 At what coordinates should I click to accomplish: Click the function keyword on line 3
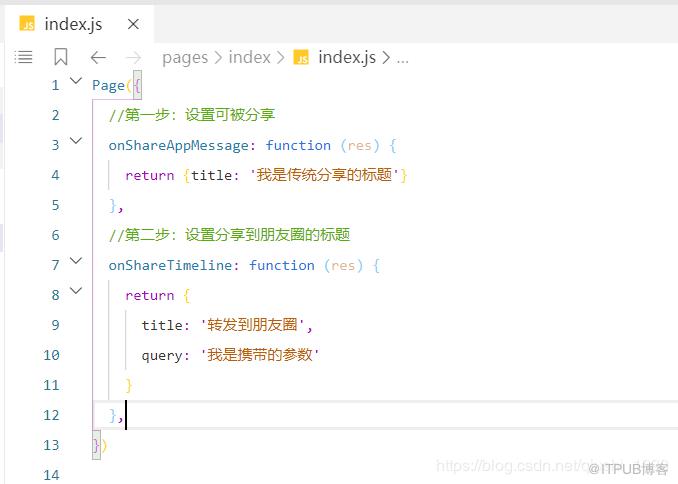tap(298, 145)
